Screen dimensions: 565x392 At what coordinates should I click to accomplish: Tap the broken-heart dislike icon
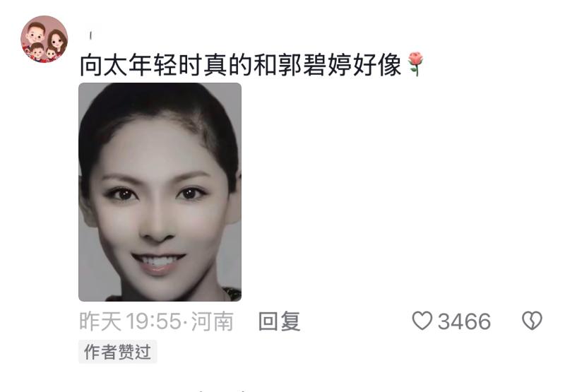point(532,321)
